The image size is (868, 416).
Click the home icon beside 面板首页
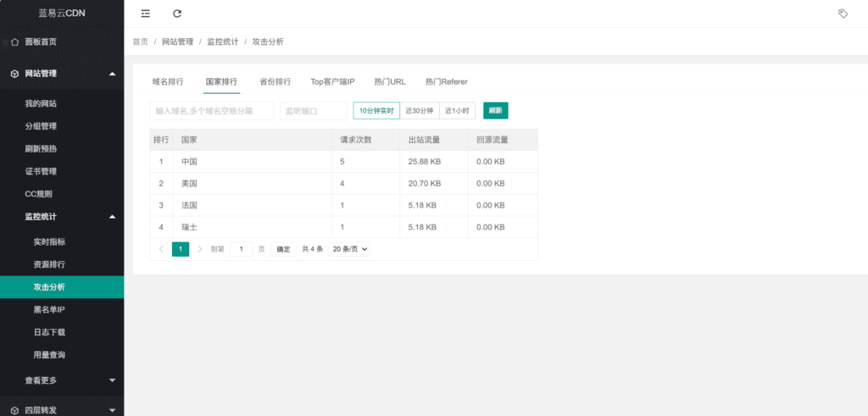coord(15,42)
